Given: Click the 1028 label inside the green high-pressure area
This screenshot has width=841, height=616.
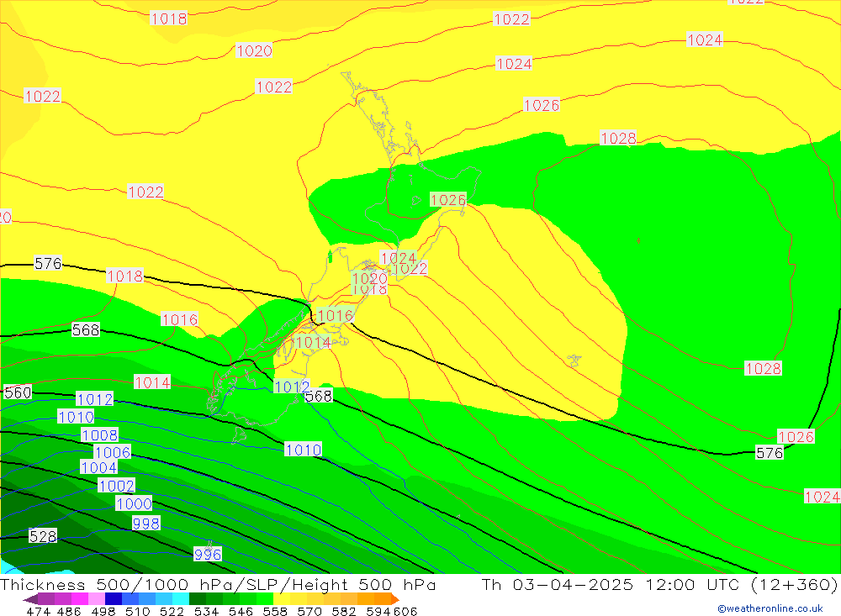Looking at the screenshot, I should [x=764, y=368].
